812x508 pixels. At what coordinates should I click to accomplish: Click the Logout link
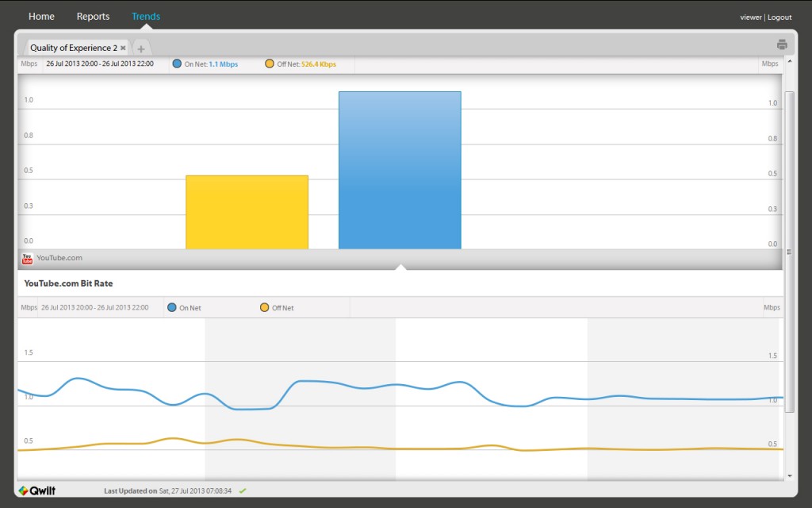tap(779, 17)
